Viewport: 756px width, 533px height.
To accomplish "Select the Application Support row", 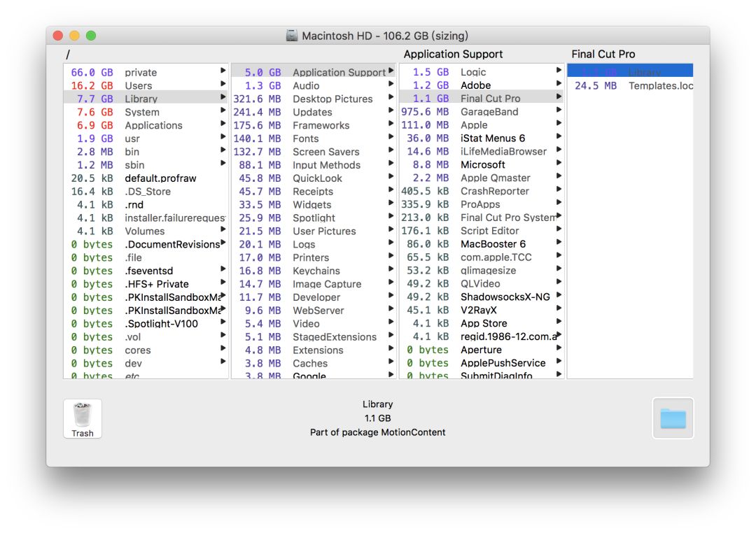I will click(x=314, y=72).
